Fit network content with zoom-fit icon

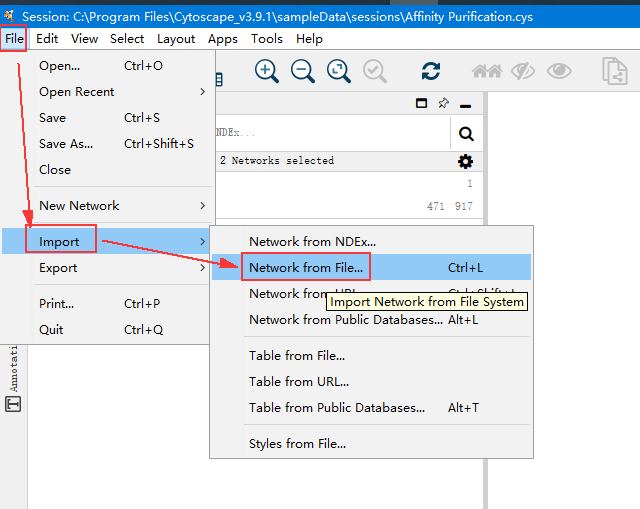(x=339, y=70)
